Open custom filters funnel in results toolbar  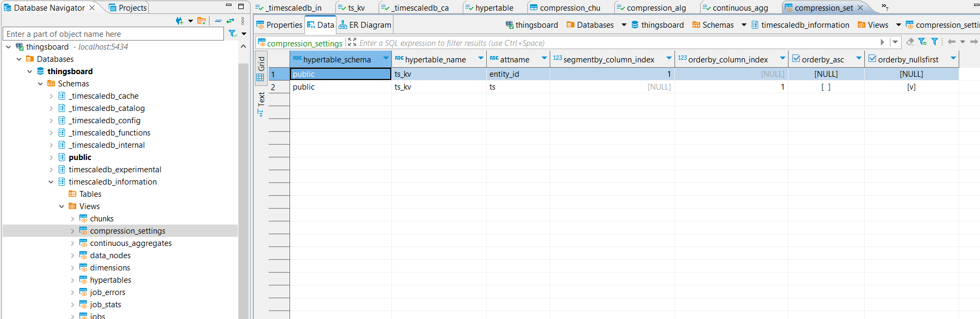pyautogui.click(x=935, y=42)
